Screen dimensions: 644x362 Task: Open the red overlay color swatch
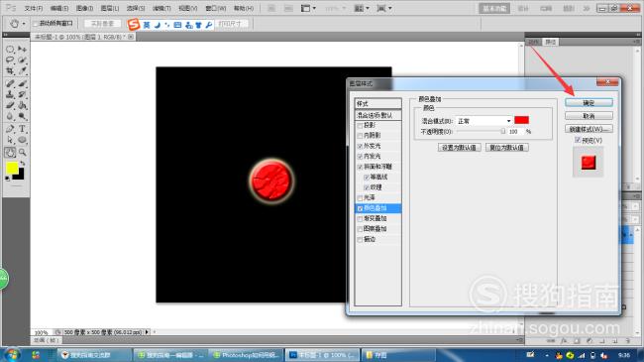coord(521,120)
